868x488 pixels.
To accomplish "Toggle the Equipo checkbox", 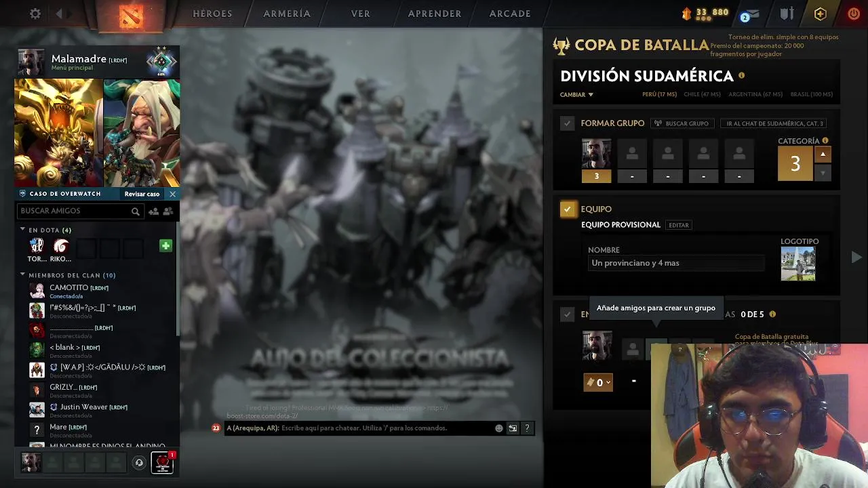I will tap(568, 209).
